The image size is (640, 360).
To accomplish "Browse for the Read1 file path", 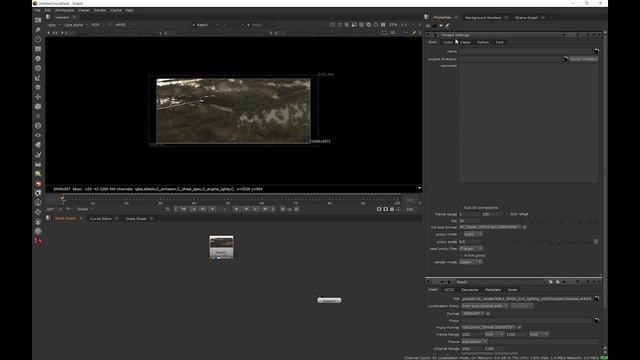I will pos(596,299).
